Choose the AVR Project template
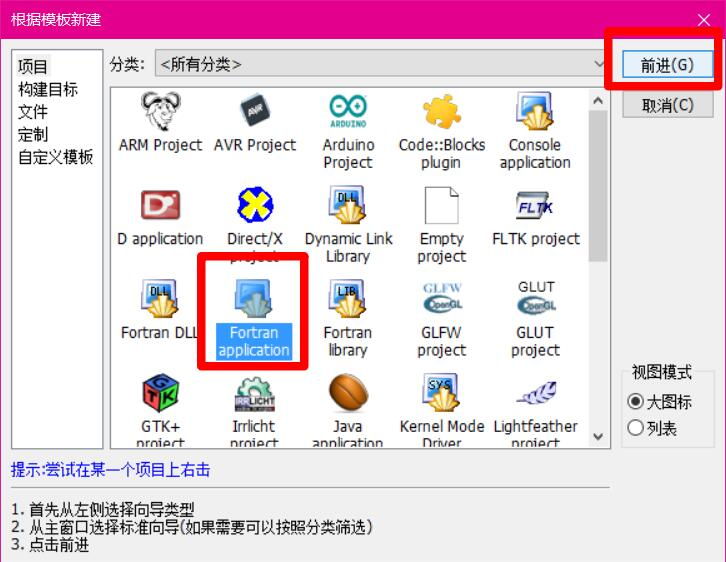The image size is (726, 562). click(x=254, y=111)
